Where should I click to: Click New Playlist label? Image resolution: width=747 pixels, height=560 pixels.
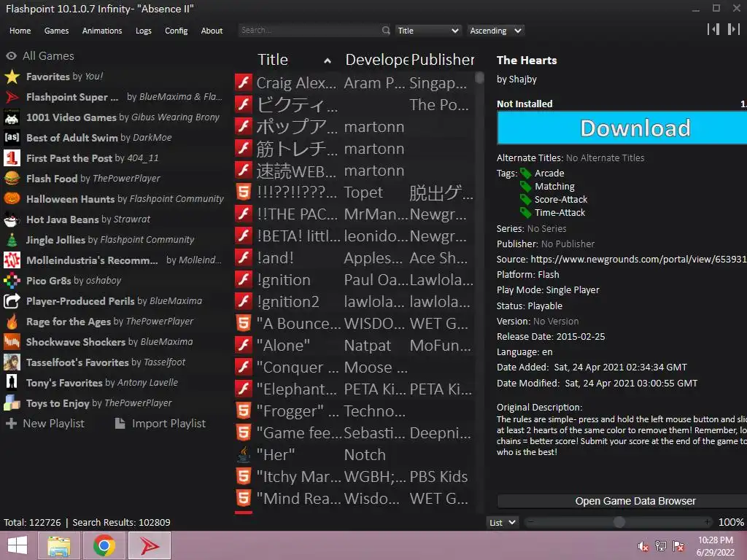pyautogui.click(x=53, y=424)
